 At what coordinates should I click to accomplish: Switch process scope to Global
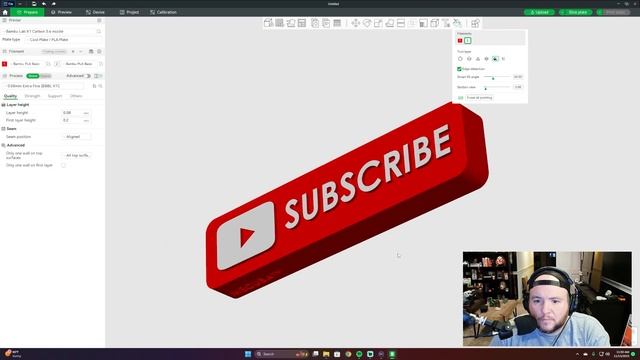[x=33, y=76]
